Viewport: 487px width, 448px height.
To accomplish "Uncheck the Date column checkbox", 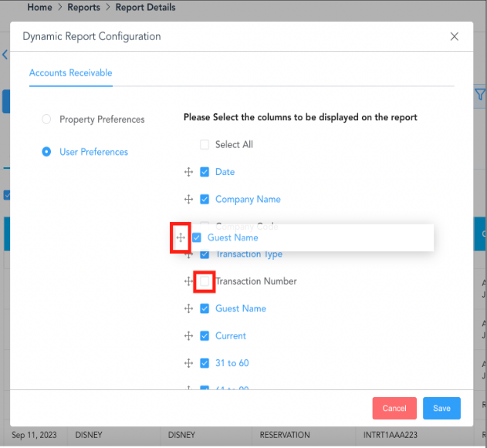I will coord(205,172).
